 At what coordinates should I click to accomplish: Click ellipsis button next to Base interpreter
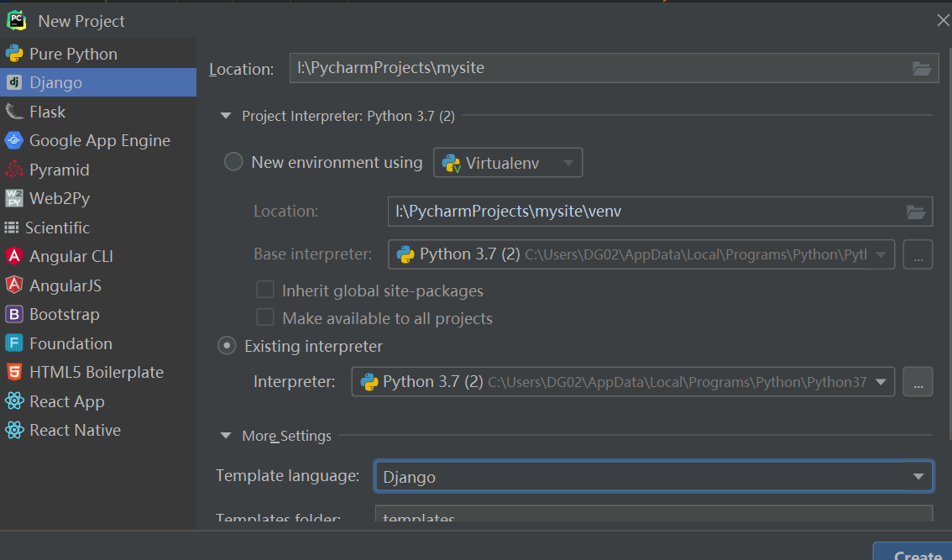[918, 254]
